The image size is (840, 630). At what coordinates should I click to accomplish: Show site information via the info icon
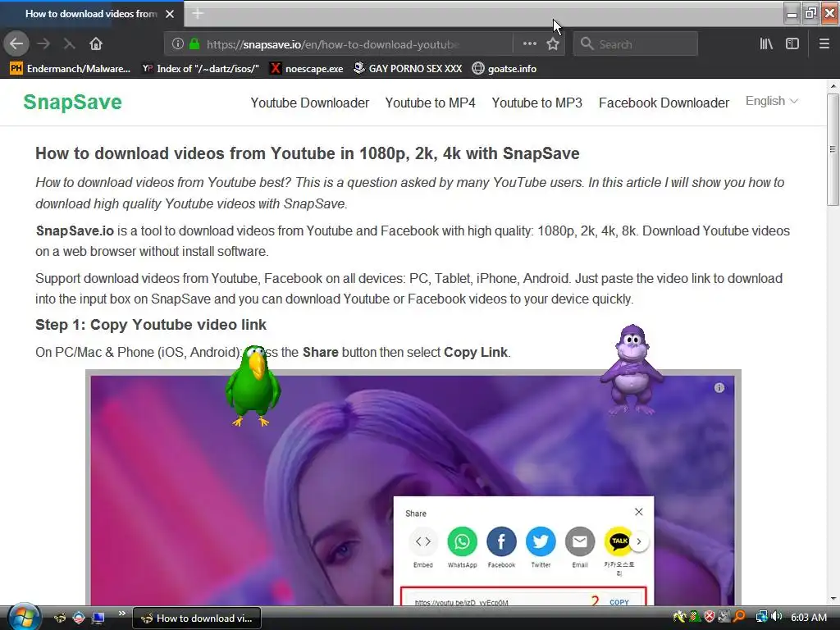click(178, 44)
